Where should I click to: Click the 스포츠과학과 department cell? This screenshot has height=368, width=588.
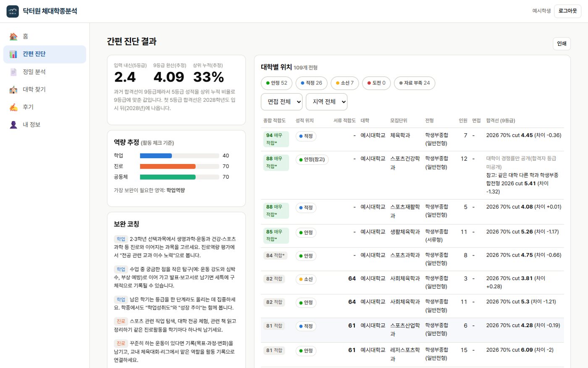point(405,255)
